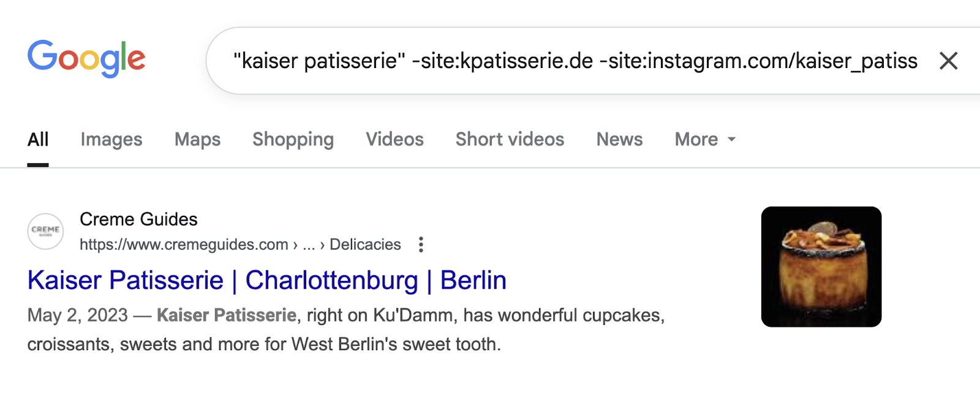Show Short videos results
This screenshot has height=393, width=980.
point(510,140)
